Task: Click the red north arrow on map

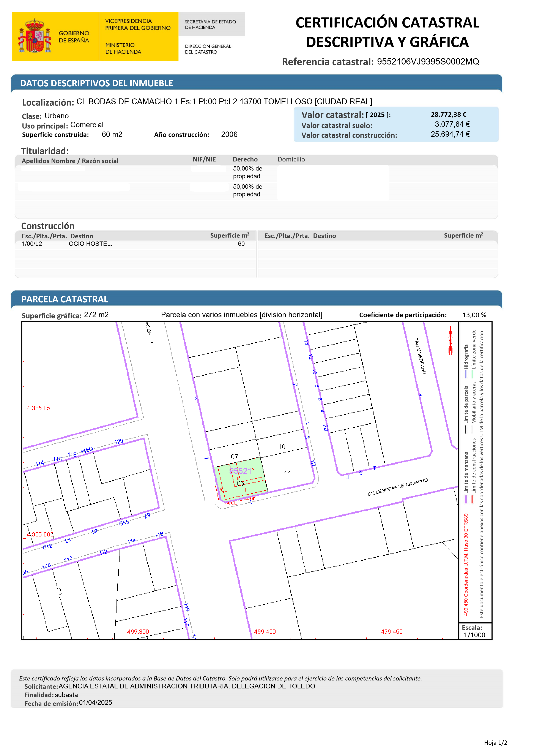Action: [451, 341]
